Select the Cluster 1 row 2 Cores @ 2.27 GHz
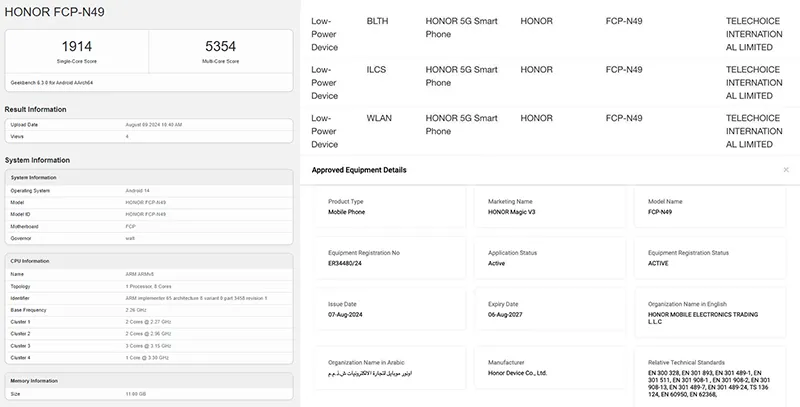Image resolution: width=800 pixels, height=407 pixels. [x=148, y=322]
